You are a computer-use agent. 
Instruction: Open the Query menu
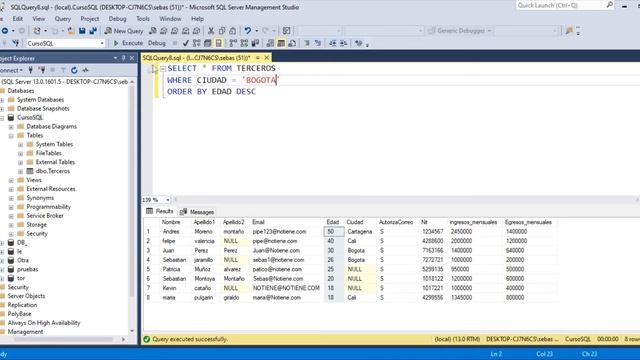pos(62,19)
